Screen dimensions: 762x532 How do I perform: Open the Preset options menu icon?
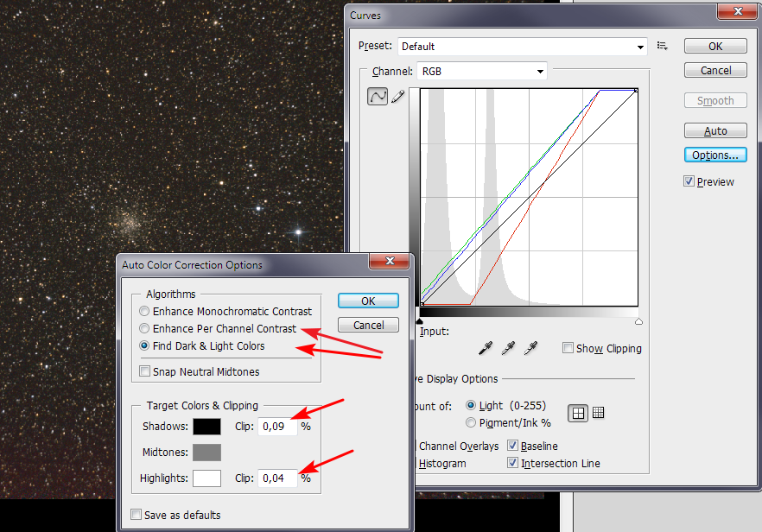pyautogui.click(x=663, y=46)
